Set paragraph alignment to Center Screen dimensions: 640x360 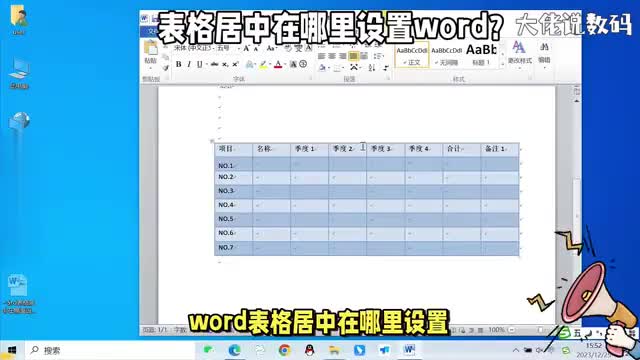point(332,56)
